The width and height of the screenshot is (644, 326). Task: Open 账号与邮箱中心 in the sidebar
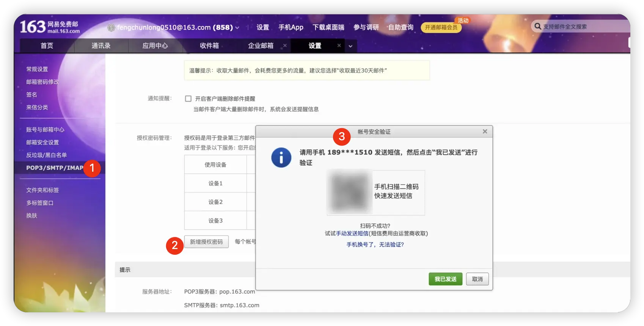[45, 130]
